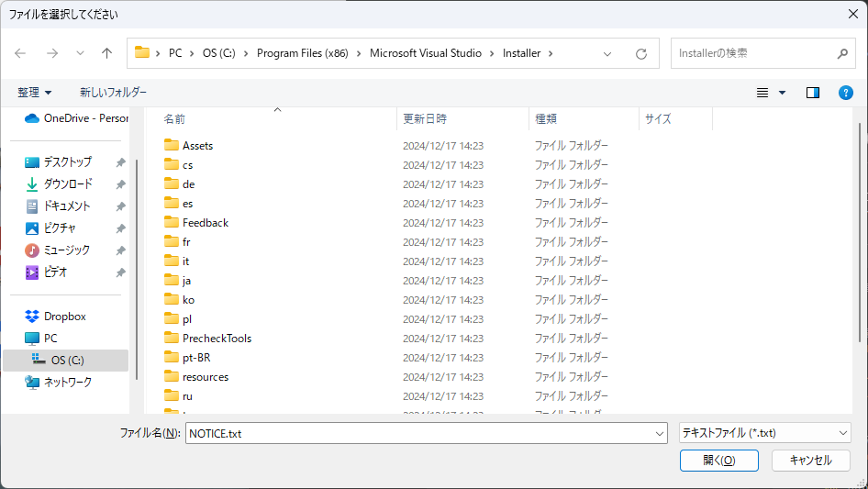Select the resources folder
This screenshot has height=489, width=868.
pyautogui.click(x=206, y=377)
